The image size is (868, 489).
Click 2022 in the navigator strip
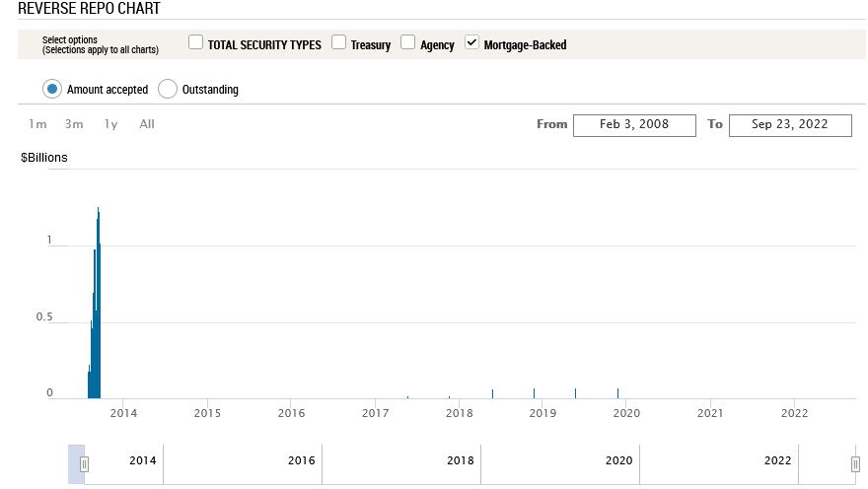pos(778,460)
